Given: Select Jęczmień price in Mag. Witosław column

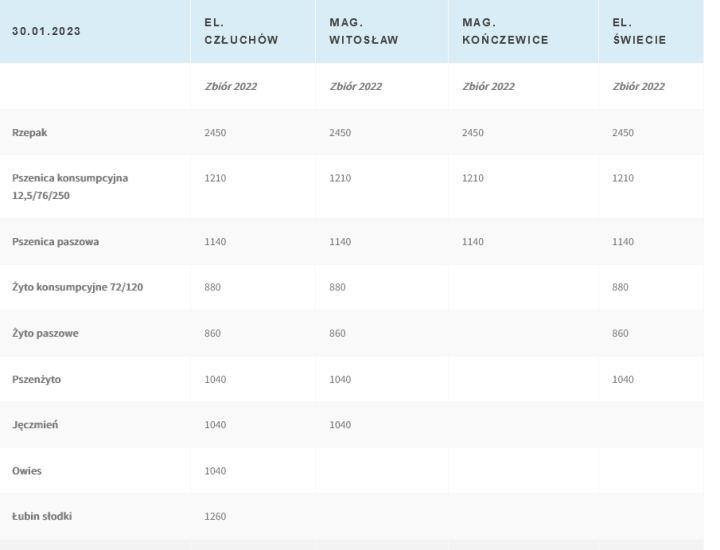Looking at the screenshot, I should coord(341,425).
